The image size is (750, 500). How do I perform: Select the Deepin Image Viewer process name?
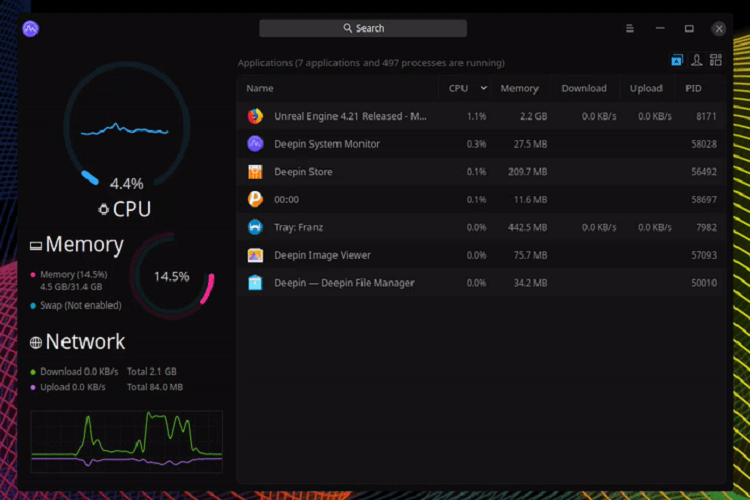click(x=322, y=255)
